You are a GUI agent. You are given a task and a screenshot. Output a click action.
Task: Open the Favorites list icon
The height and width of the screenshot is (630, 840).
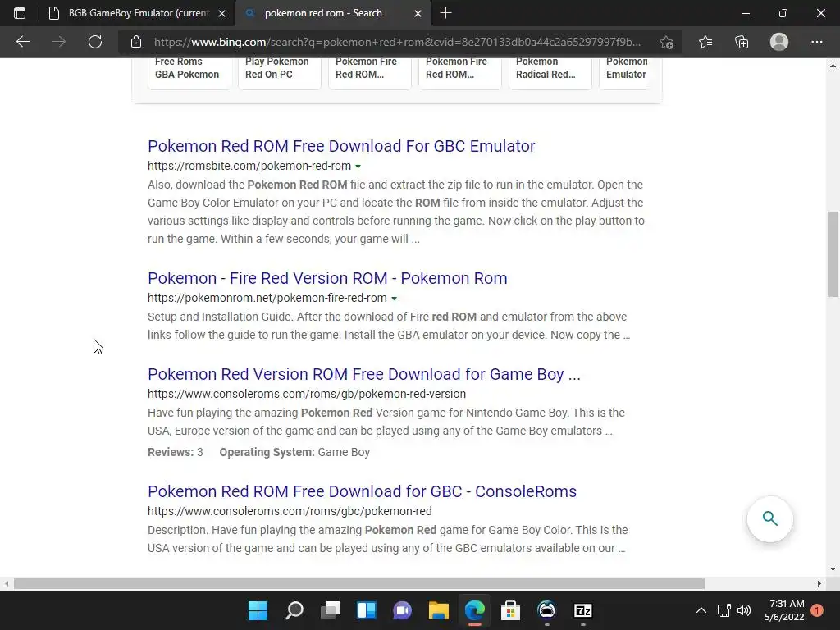[705, 42]
